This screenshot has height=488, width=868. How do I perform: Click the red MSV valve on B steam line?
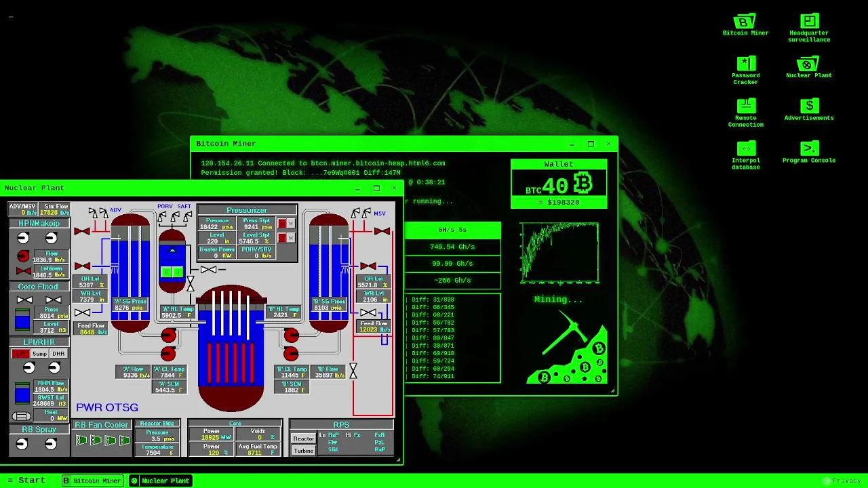382,231
